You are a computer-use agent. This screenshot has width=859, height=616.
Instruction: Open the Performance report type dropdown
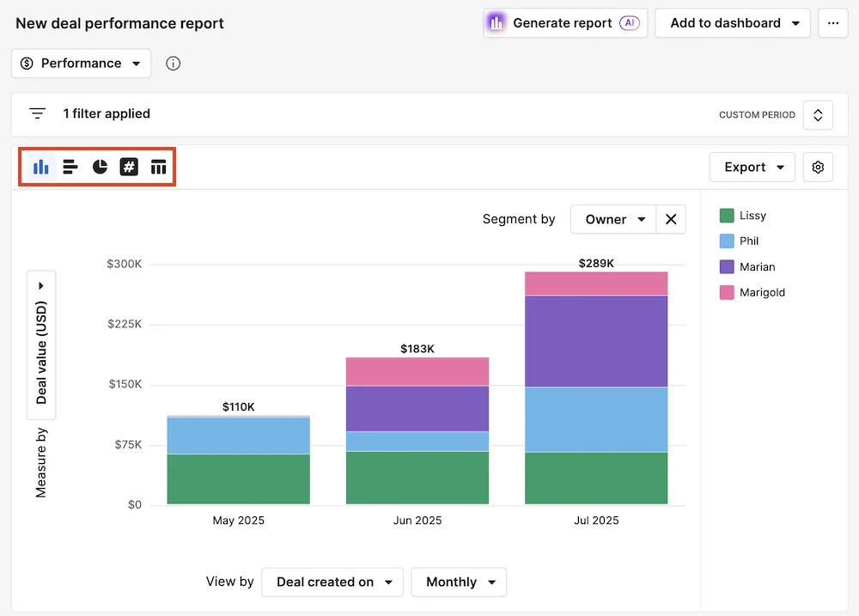[82, 64]
